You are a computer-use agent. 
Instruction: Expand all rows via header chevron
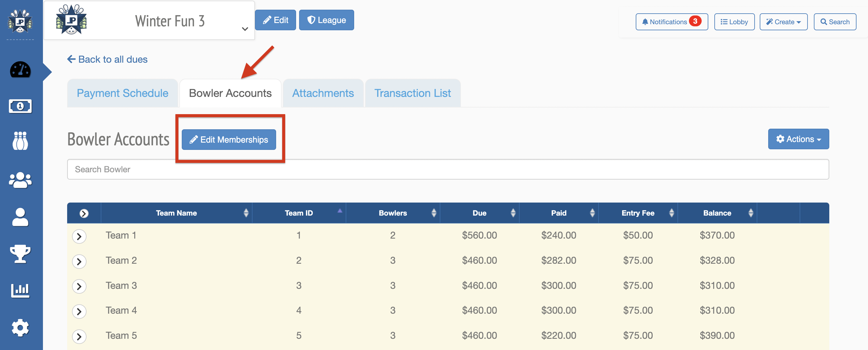point(84,213)
